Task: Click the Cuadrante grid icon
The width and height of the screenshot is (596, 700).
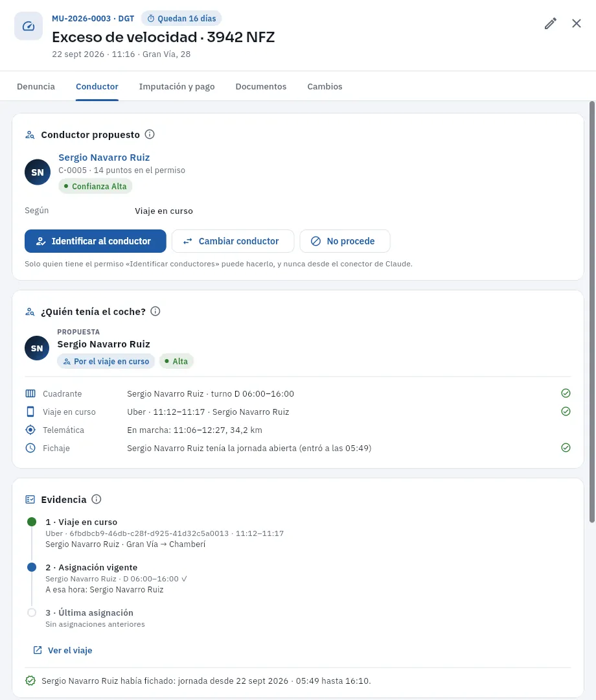Action: tap(30, 393)
